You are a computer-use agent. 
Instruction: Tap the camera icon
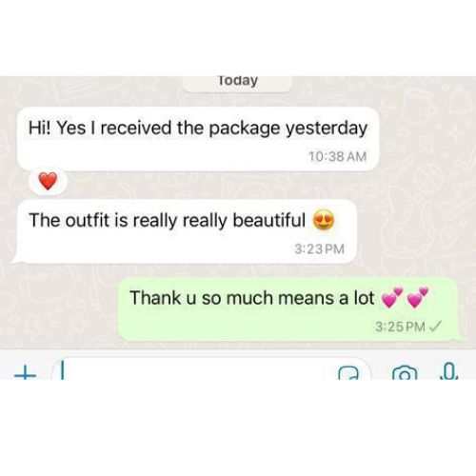[405, 372]
